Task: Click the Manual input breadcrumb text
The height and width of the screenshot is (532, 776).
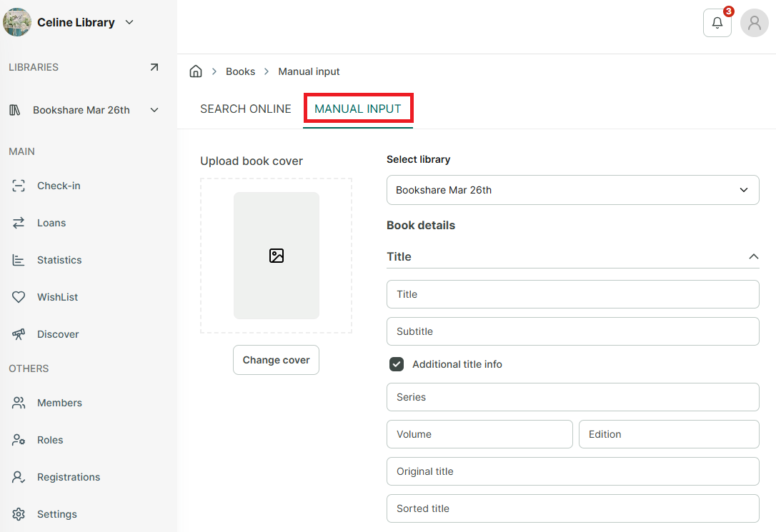Action: click(309, 71)
